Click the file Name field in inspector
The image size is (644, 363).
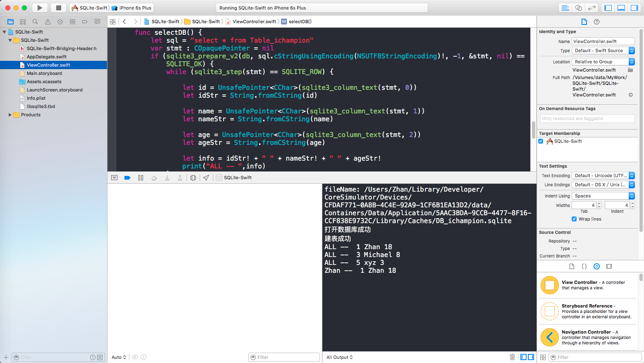[x=603, y=41]
